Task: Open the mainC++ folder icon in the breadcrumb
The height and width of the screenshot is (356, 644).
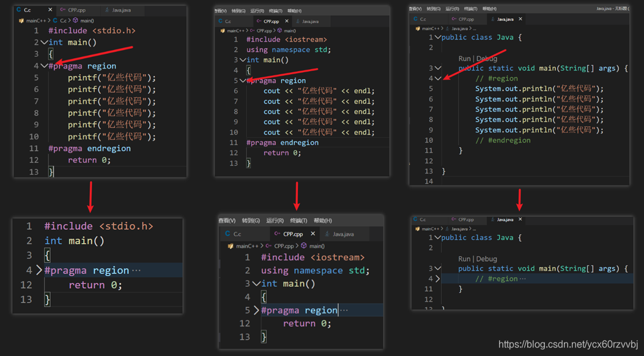Action: [21, 20]
